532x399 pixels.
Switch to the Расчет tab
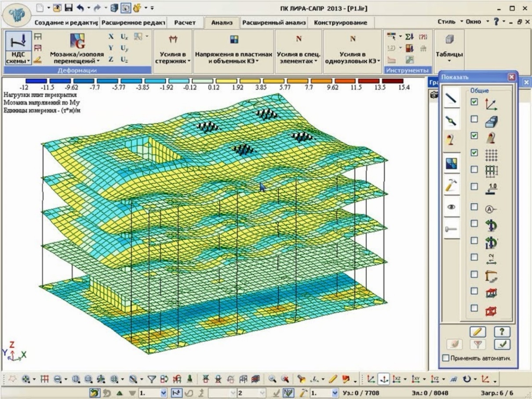185,22
